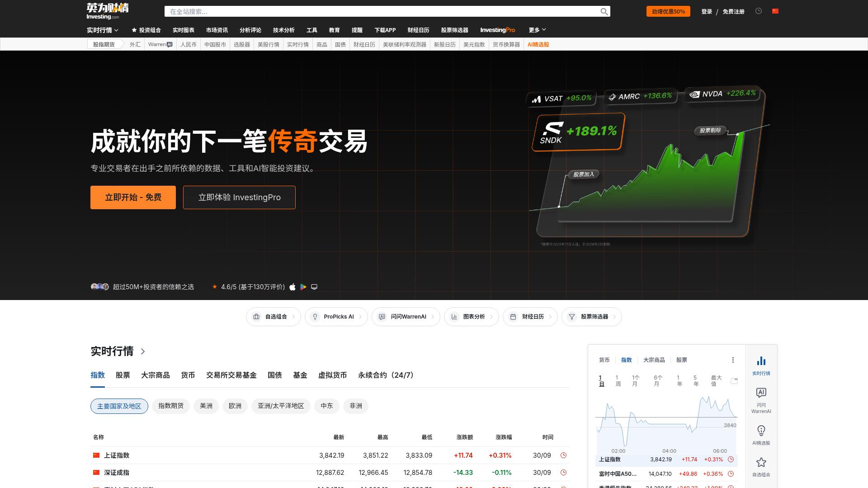This screenshot has height=488, width=868.
Task: Select 指数期货 filter pill
Action: (171, 406)
